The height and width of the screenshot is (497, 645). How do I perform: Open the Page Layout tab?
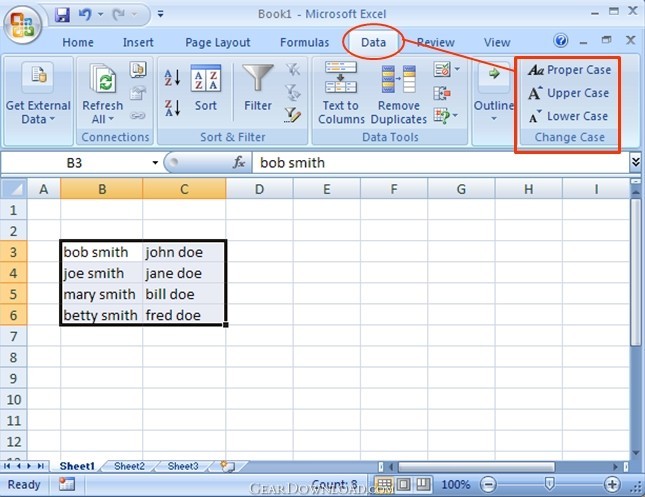(218, 42)
